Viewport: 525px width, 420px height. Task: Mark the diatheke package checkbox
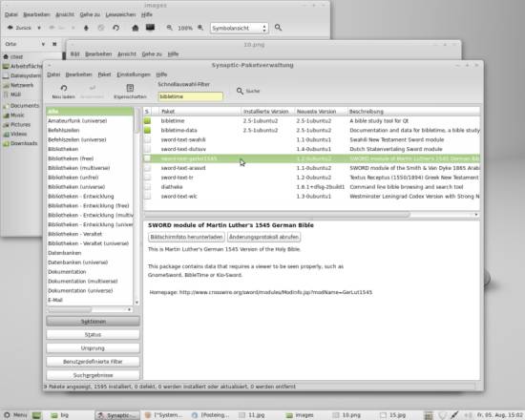(x=147, y=187)
